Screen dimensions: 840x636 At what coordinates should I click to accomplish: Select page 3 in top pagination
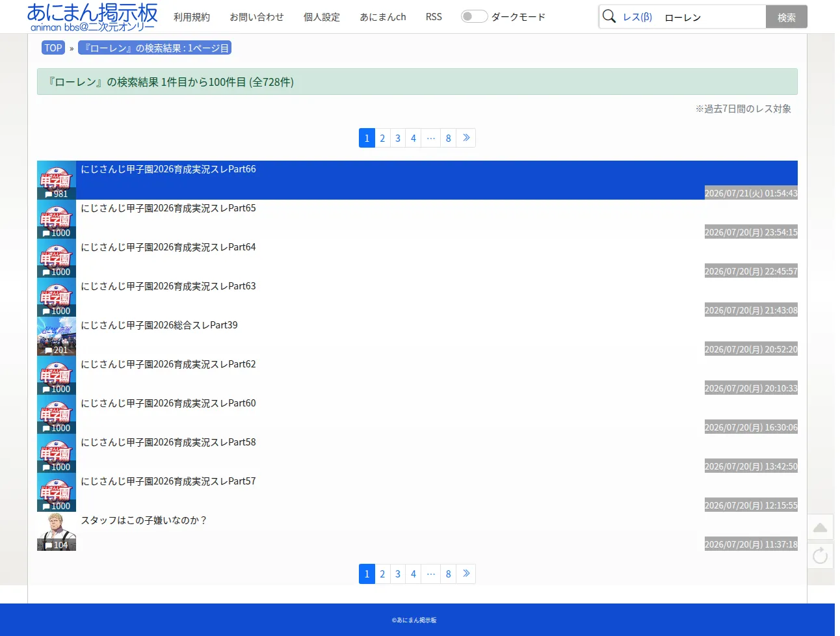[398, 138]
